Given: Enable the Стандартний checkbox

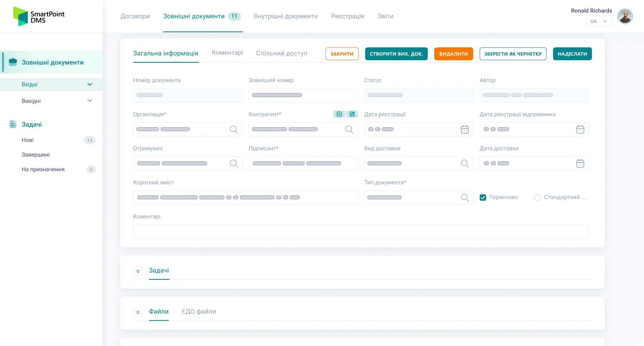Looking at the screenshot, I should 537,197.
